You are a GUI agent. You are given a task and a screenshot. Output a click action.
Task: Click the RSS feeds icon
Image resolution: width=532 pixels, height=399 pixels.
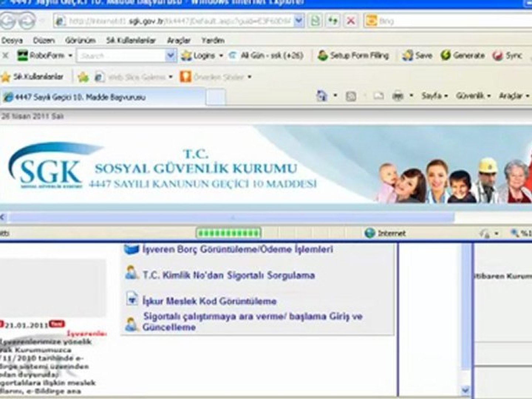coord(351,96)
